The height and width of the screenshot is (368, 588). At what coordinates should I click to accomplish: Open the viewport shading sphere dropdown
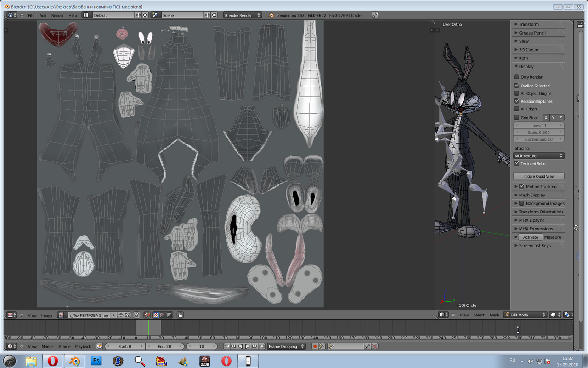tap(555, 315)
